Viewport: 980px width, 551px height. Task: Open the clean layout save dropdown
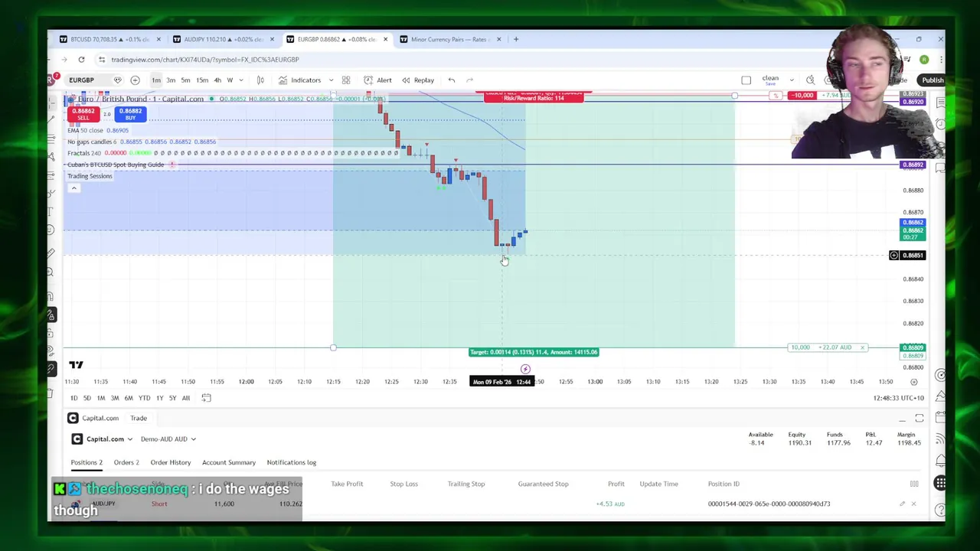click(x=792, y=80)
